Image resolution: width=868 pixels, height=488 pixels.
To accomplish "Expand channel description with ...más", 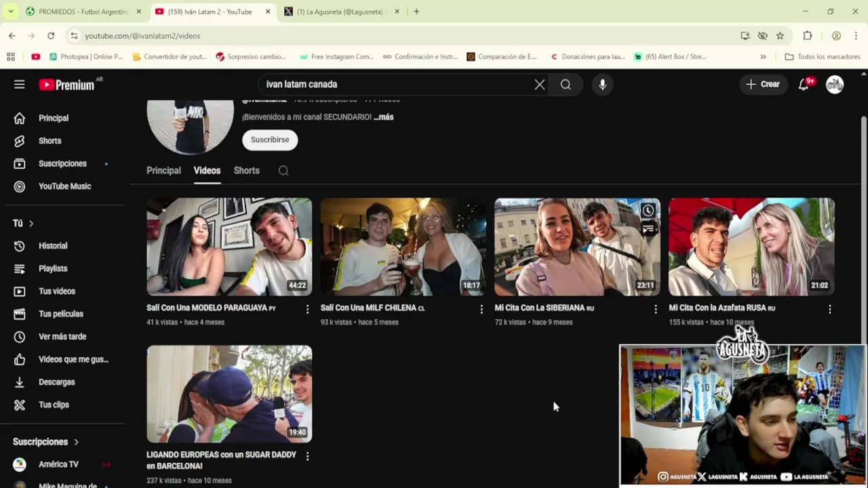I will (x=384, y=117).
